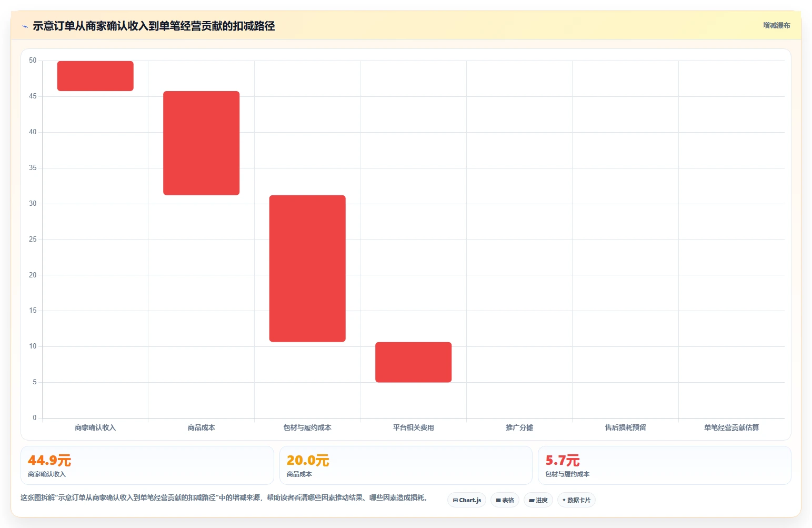Click the 商品成本 caption under 20.0元
Viewport: 812px width, 528px height.
(x=299, y=474)
